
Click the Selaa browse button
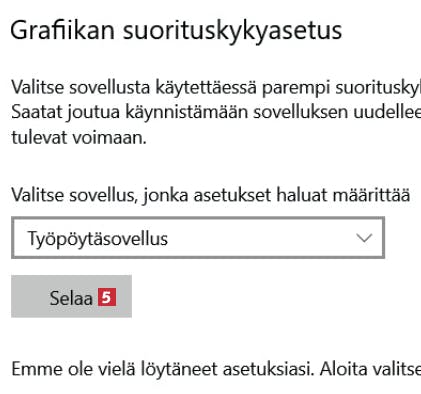pyautogui.click(x=71, y=296)
